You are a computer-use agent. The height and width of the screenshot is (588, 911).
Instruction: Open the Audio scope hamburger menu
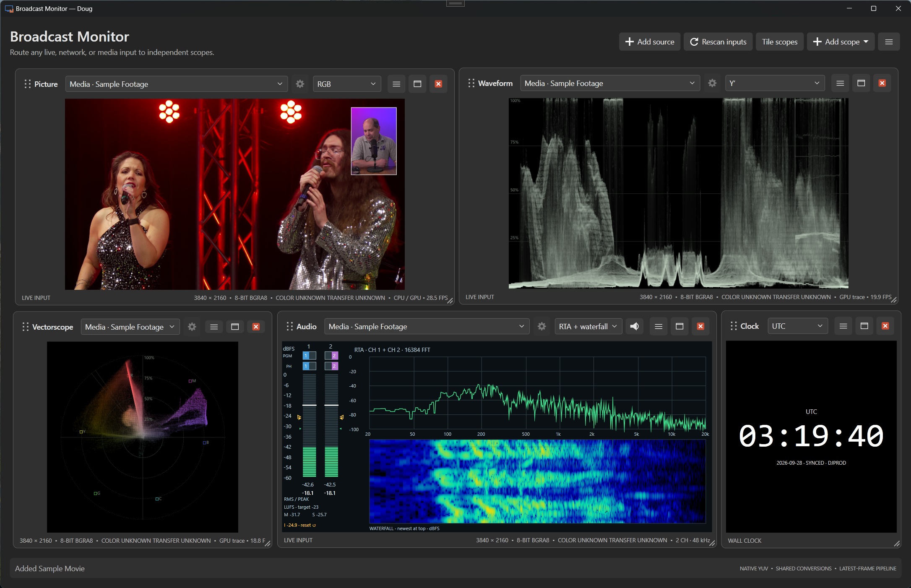(x=659, y=326)
